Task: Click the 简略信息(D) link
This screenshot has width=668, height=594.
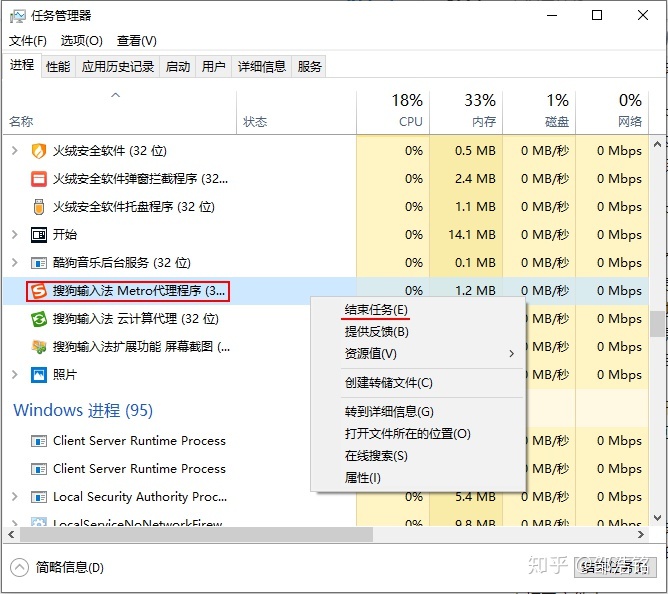Action: pyautogui.click(x=69, y=568)
